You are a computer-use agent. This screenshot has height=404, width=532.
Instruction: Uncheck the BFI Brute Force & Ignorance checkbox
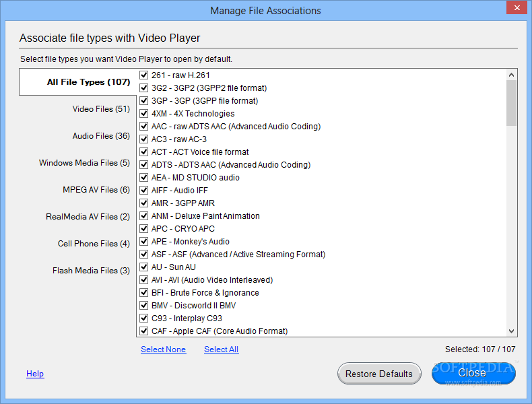[144, 292]
